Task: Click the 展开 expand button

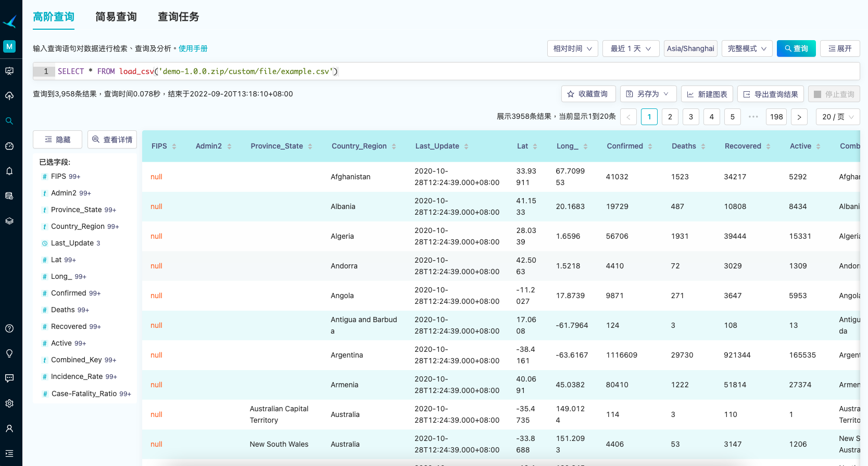Action: click(x=840, y=48)
